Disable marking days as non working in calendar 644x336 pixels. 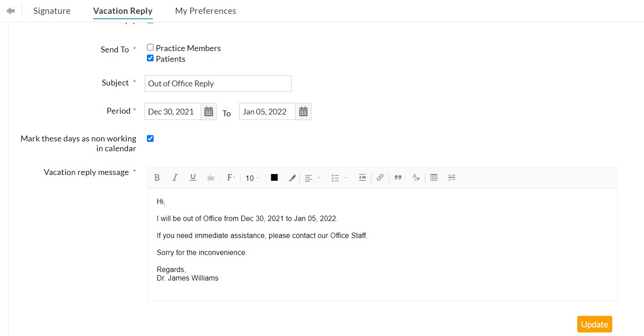[x=150, y=138]
